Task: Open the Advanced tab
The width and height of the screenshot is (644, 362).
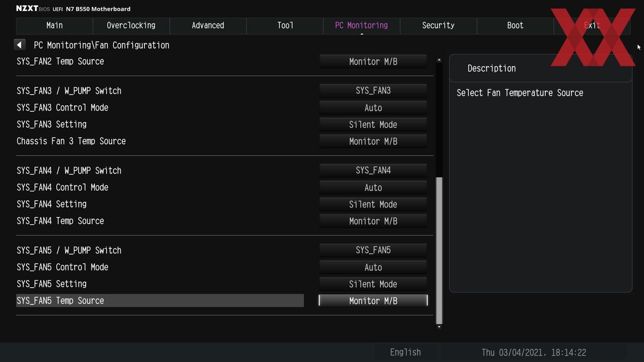Action: (x=208, y=26)
